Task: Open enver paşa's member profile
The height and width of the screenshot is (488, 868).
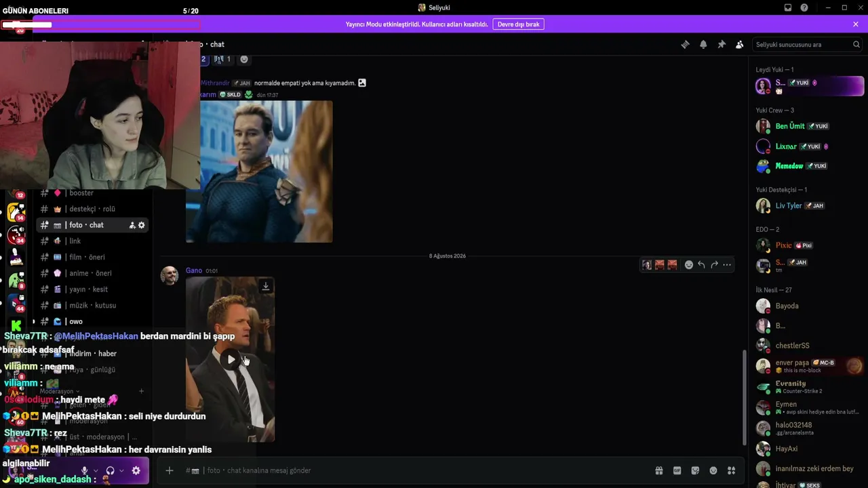Action: click(808, 366)
